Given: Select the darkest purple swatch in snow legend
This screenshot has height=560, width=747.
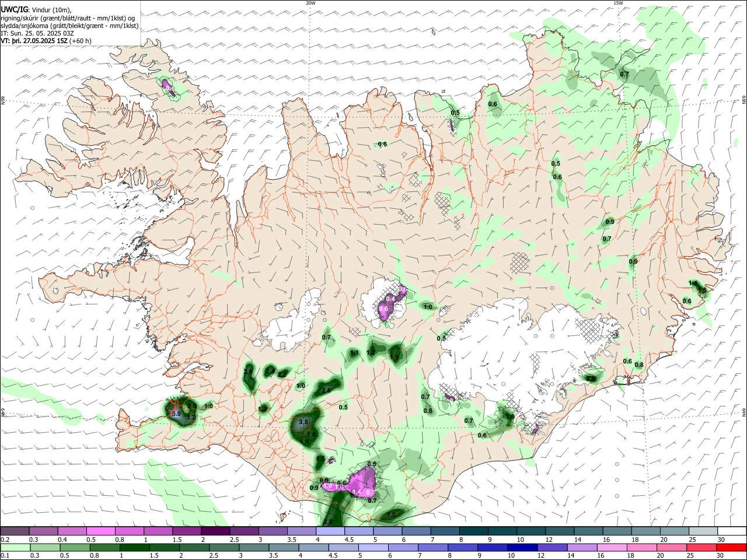Looking at the screenshot, I should tap(215, 531).
